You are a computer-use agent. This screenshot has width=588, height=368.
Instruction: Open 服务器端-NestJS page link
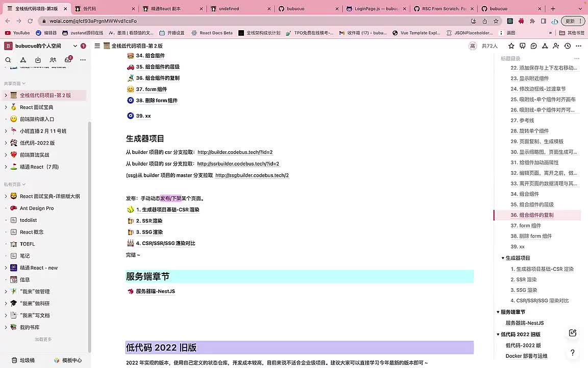pyautogui.click(x=155, y=291)
